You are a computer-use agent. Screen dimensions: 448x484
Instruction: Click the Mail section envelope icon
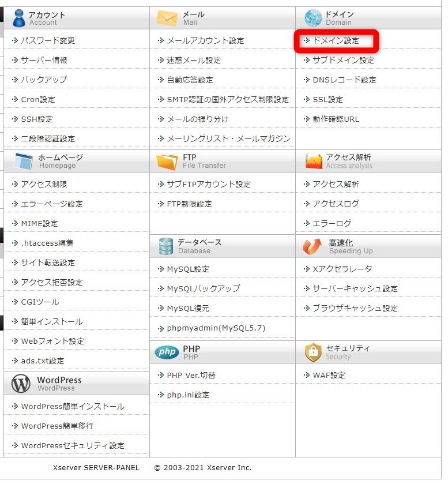167,18
